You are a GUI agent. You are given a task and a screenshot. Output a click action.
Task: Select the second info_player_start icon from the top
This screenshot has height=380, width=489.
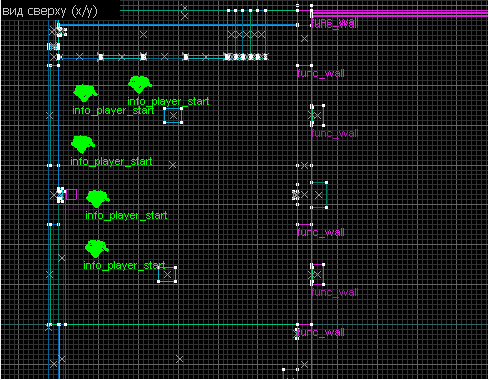[x=85, y=93]
